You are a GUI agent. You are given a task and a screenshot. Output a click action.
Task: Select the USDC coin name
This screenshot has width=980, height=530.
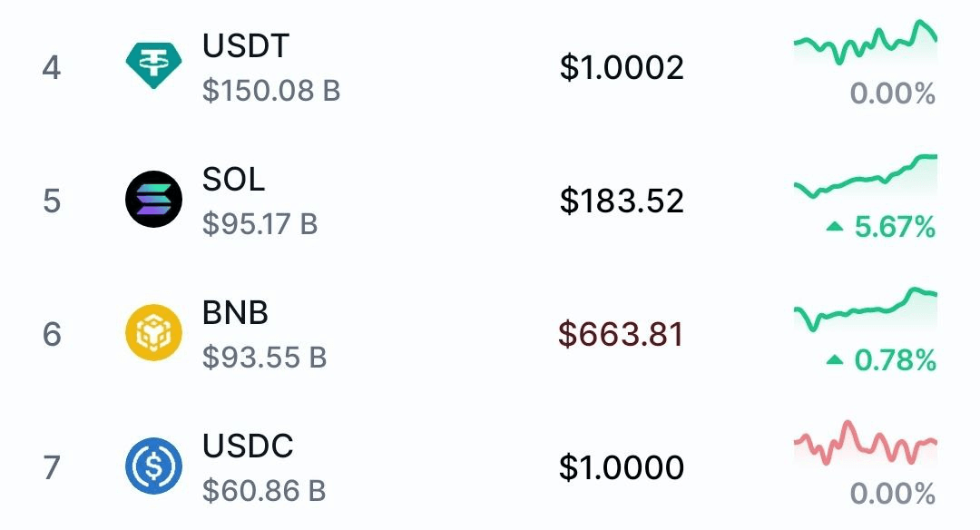click(x=248, y=446)
